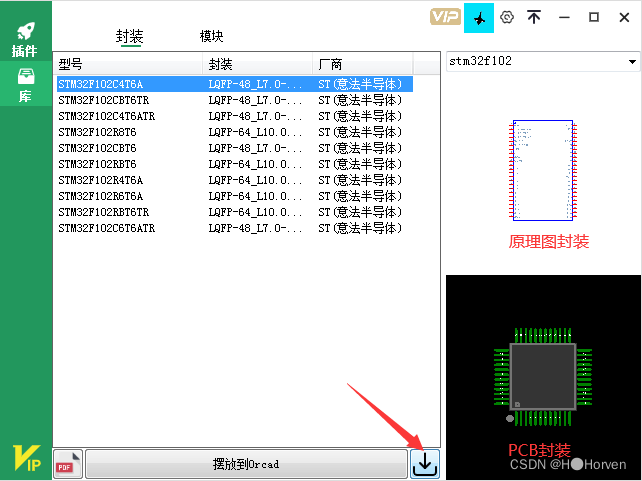Maximize the window
Viewport: 642px width, 481px height.
tap(594, 17)
